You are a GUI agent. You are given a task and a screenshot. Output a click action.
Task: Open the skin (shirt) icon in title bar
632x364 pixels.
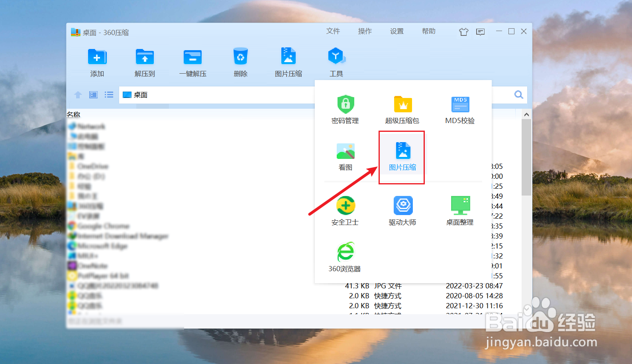463,32
